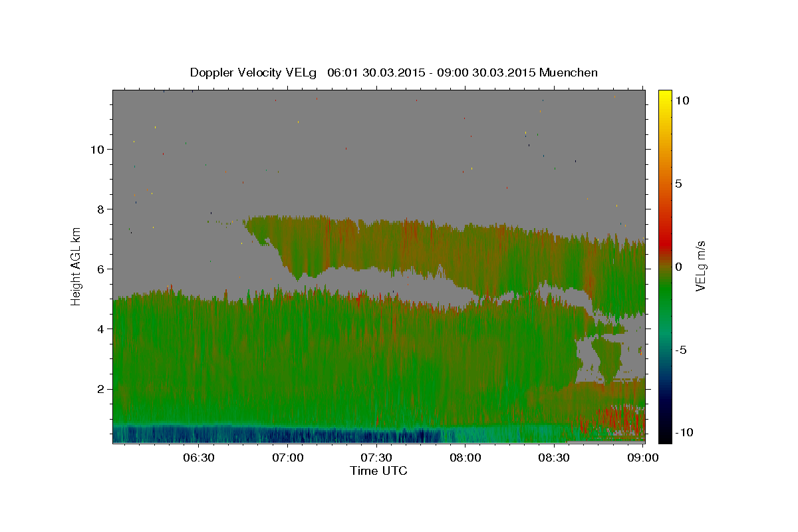
Task: Click the 07:00 time tick label
Action: (288, 458)
